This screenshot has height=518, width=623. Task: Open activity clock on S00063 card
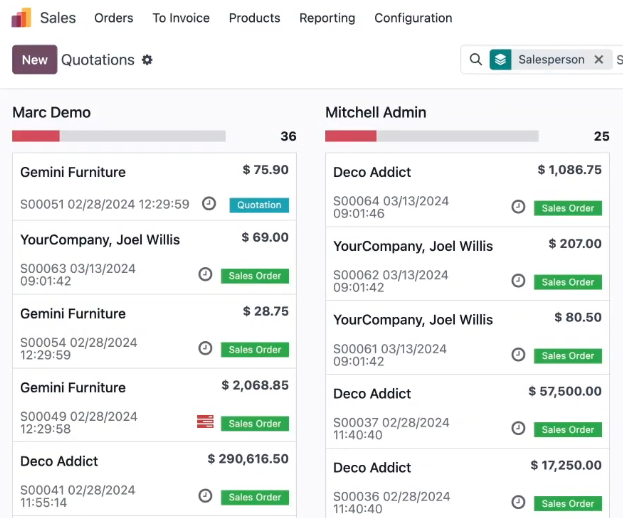pyautogui.click(x=205, y=274)
